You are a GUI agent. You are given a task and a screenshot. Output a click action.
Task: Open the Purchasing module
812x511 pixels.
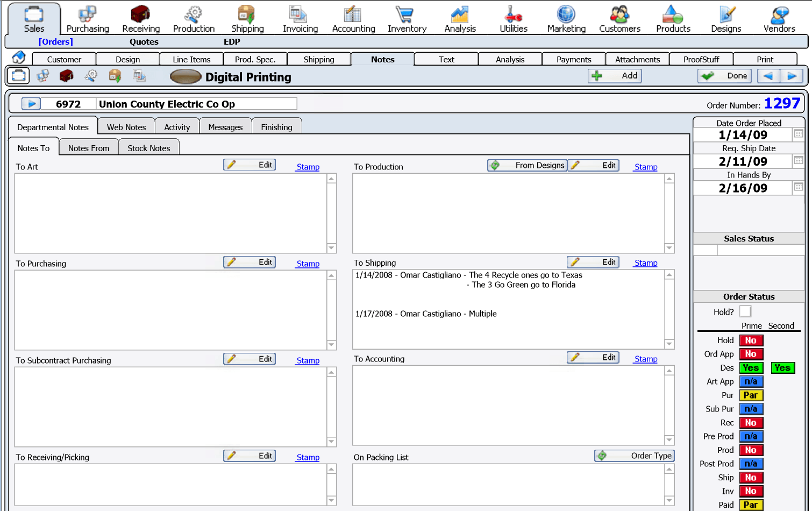click(88, 19)
